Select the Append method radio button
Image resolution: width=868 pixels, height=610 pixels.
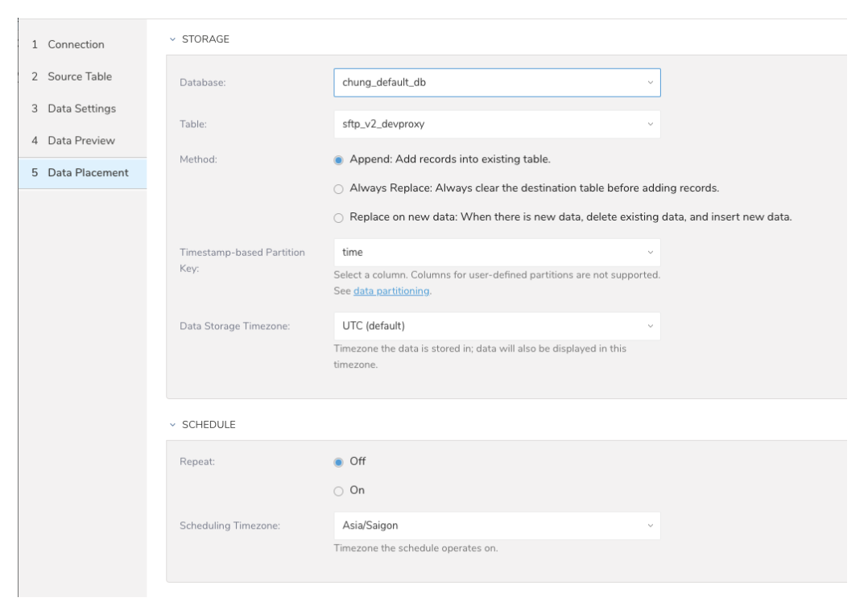pos(338,159)
